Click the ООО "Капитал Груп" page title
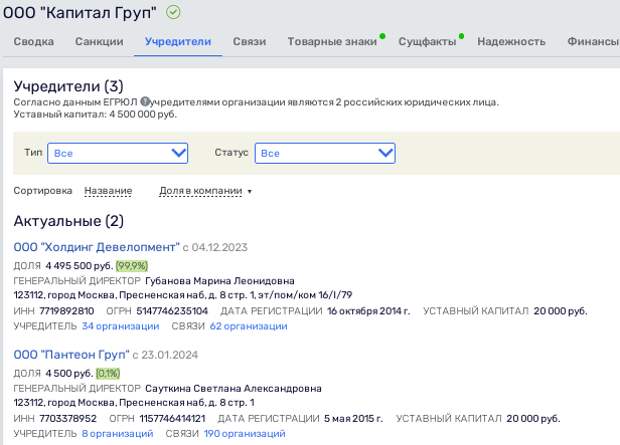Viewport: 620px width, 445px height. (79, 13)
